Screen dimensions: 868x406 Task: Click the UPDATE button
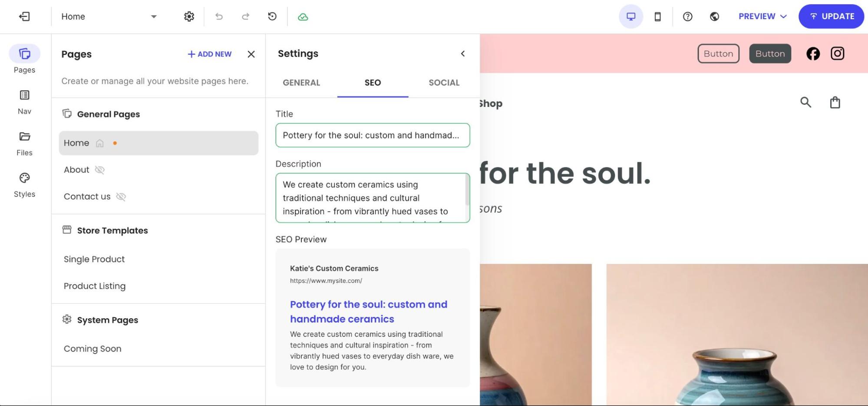[831, 17]
